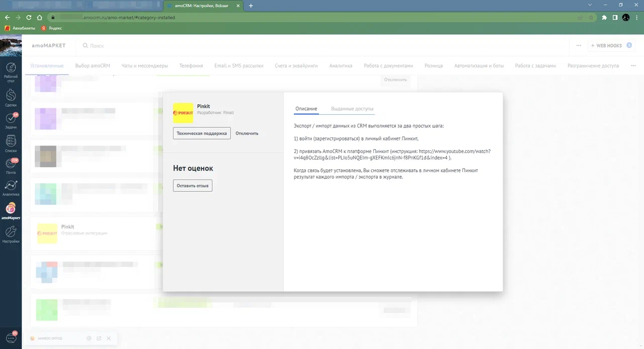Open the Задачи sidebar icon
The width and height of the screenshot is (644, 349).
point(11,120)
